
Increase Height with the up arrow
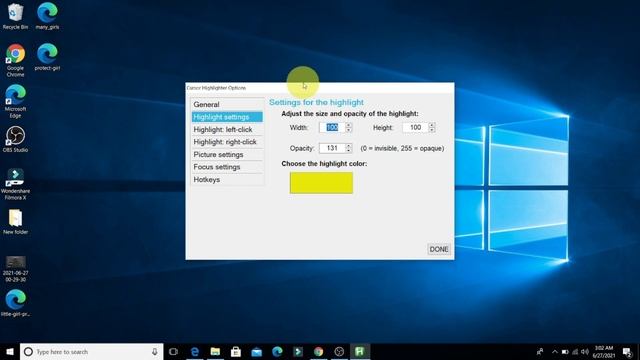pos(432,125)
